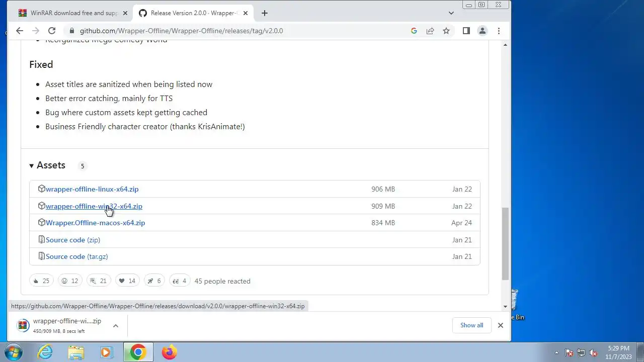Open the Chrome profile avatar
Viewport: 644px width, 362px height.
coord(482,31)
